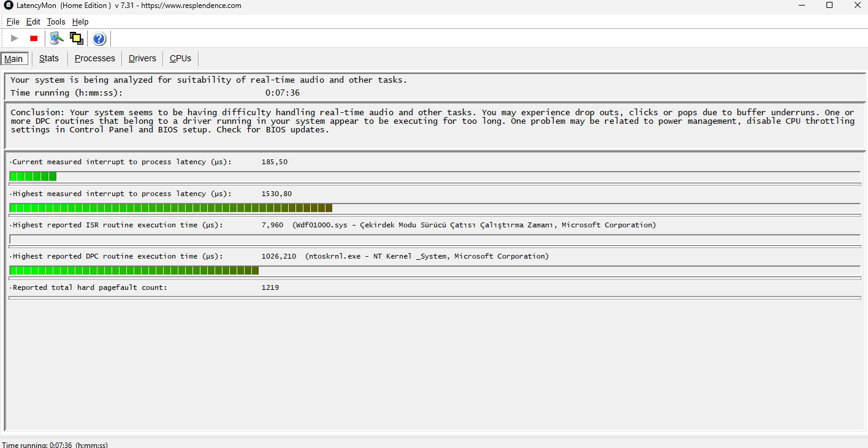The height and width of the screenshot is (448, 868).
Task: Switch to the Stats tab
Action: coord(49,58)
